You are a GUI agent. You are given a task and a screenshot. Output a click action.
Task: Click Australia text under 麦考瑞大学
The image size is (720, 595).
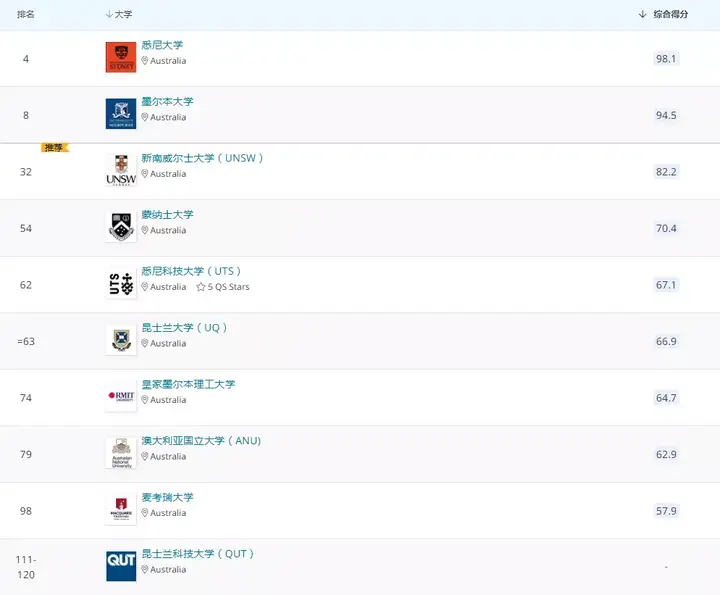168,513
